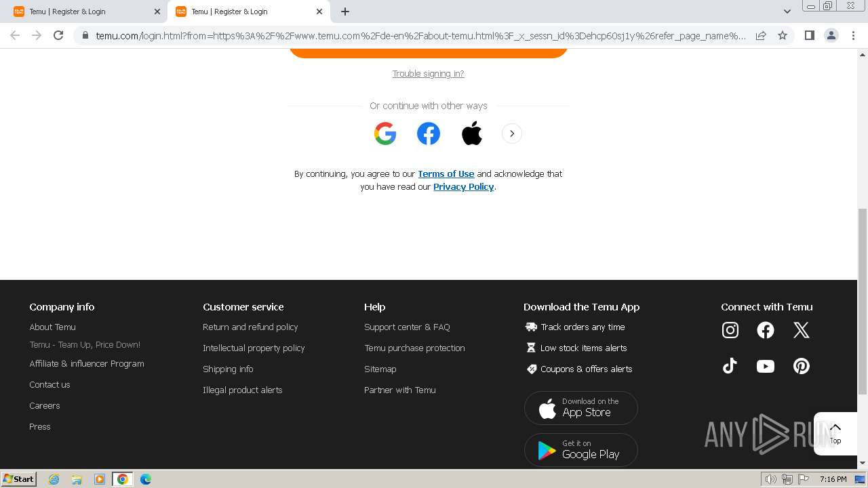Screen dimensions: 868x488
Task: View site information lock icon
Action: tap(85, 35)
